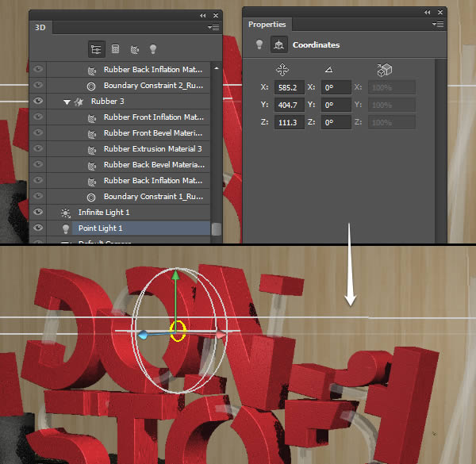
Task: Click the Z position field 111.3
Action: tap(290, 122)
